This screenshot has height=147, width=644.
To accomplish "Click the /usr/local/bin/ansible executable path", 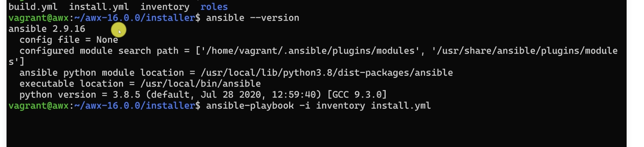I will tap(200, 84).
